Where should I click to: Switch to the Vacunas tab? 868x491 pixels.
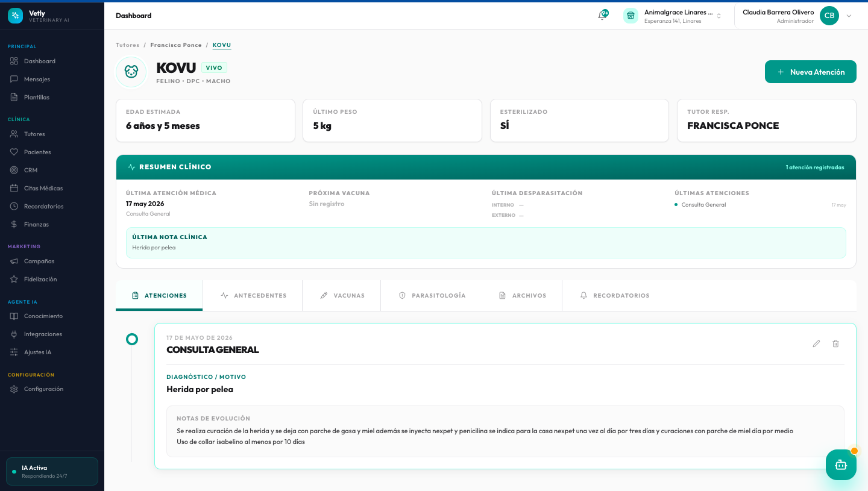point(342,295)
